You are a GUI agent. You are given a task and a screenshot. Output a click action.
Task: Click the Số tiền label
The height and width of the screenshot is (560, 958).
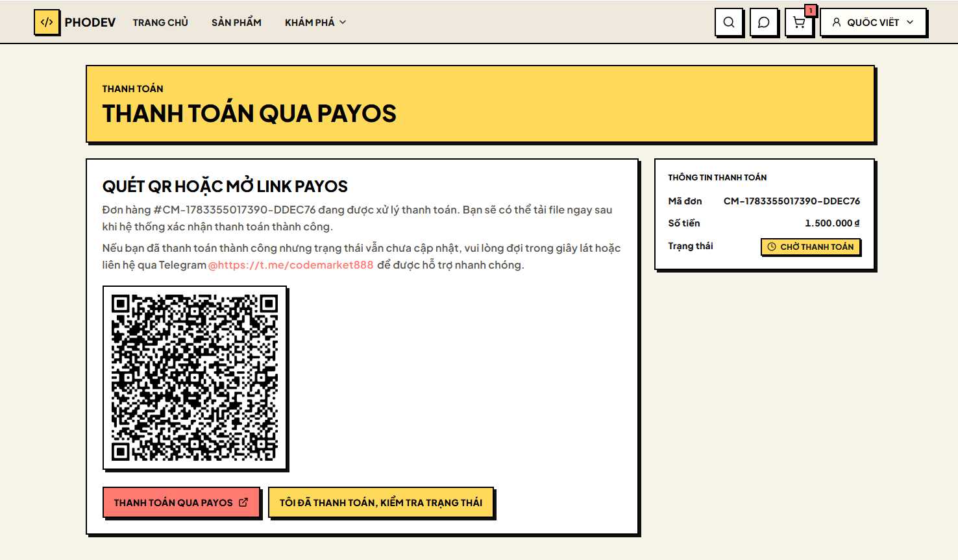click(684, 223)
